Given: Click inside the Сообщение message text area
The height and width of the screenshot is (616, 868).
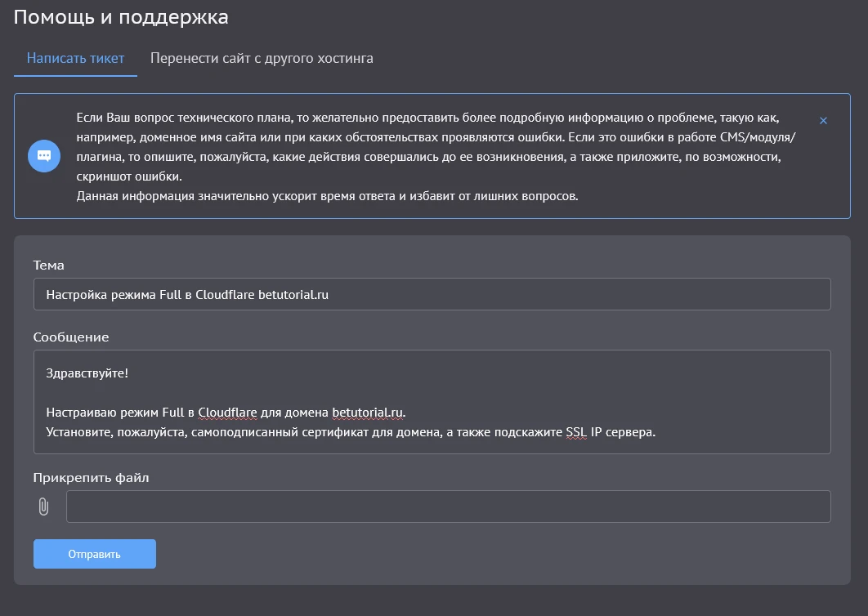Looking at the screenshot, I should [432, 402].
